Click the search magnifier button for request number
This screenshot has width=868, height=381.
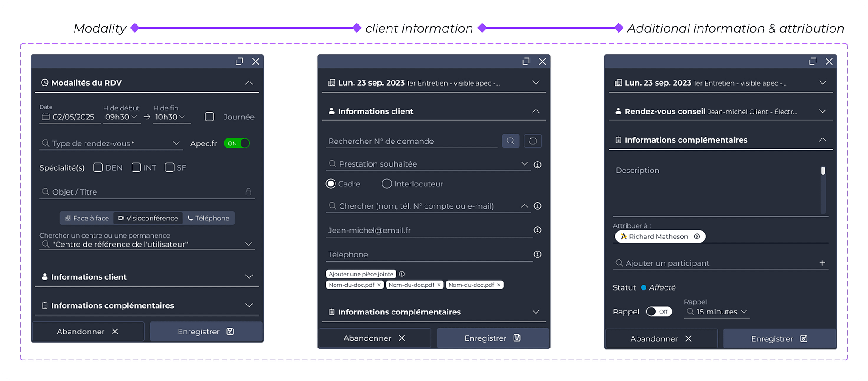point(510,141)
